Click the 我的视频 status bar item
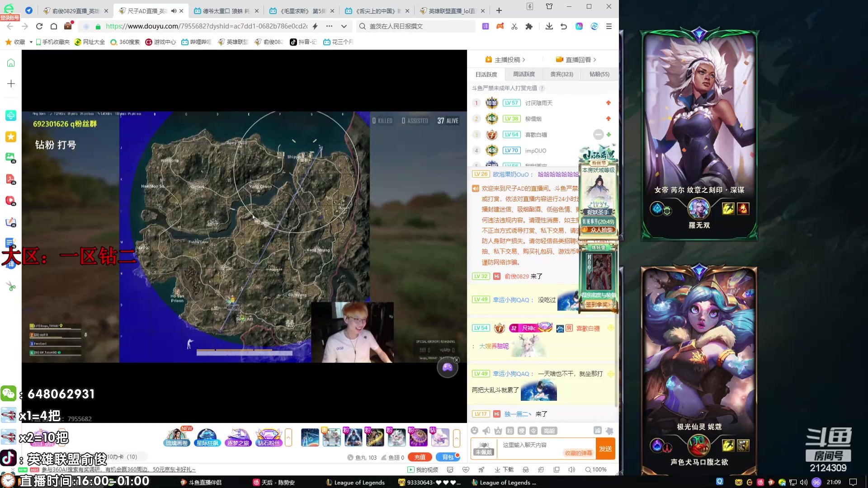 click(x=423, y=469)
